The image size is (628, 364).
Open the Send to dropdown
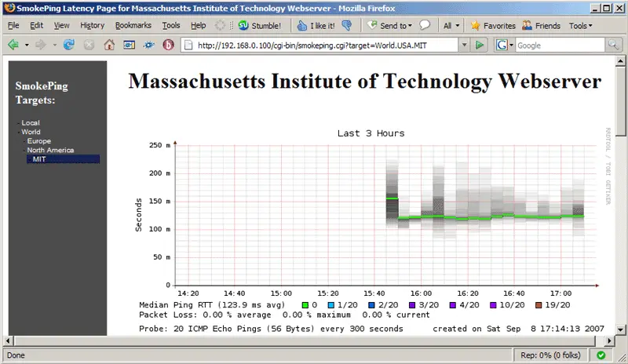click(x=389, y=26)
